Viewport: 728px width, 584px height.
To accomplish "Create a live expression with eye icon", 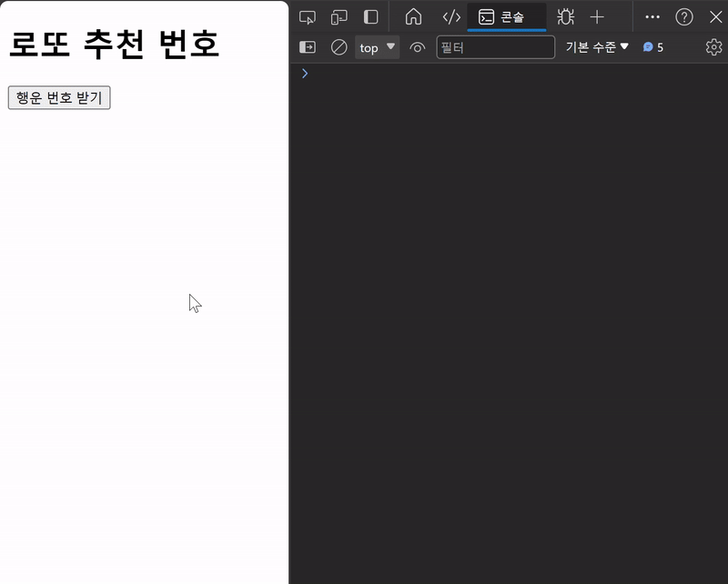I will pos(418,47).
